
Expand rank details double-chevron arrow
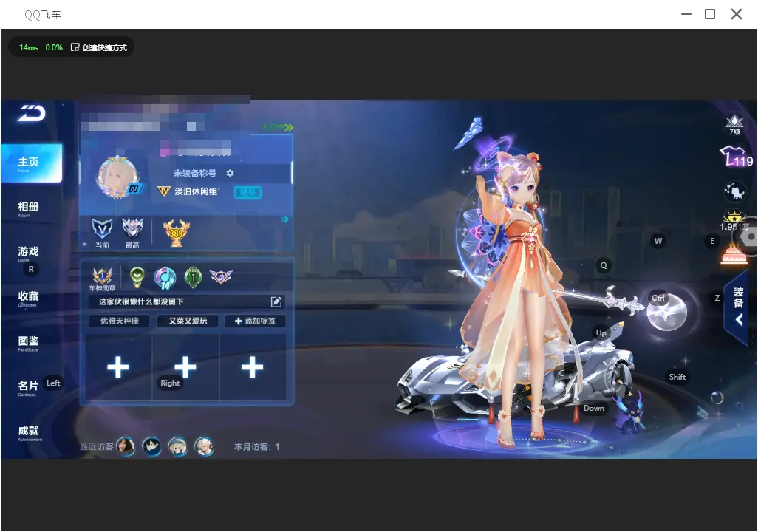(284, 219)
